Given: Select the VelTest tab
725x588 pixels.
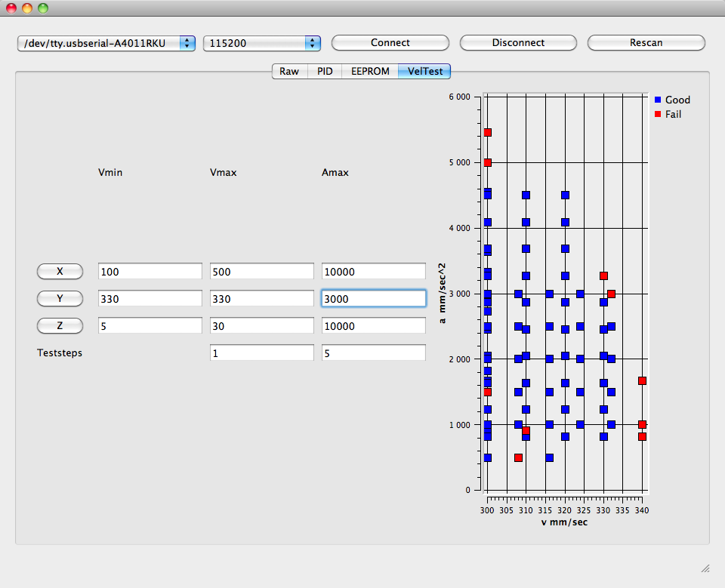Looking at the screenshot, I should pos(424,71).
